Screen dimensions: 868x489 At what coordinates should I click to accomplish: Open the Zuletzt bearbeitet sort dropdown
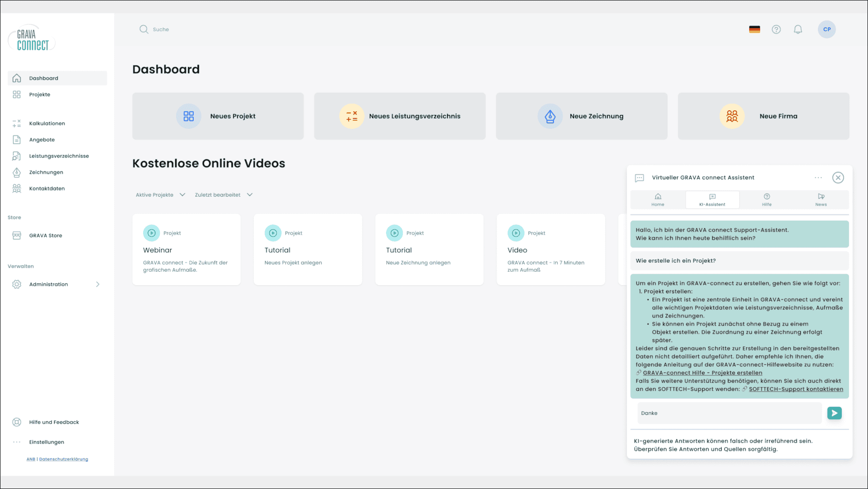pos(223,194)
